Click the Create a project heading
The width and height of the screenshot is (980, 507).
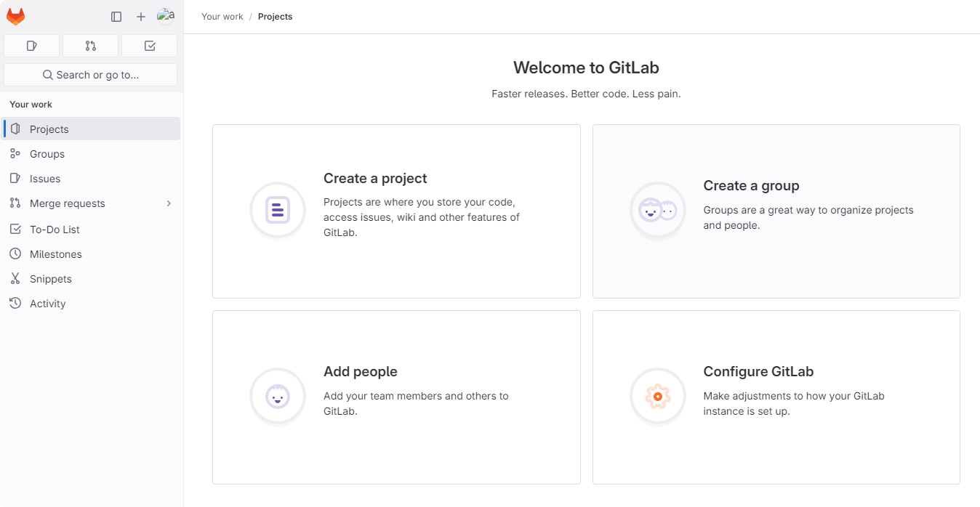(375, 179)
